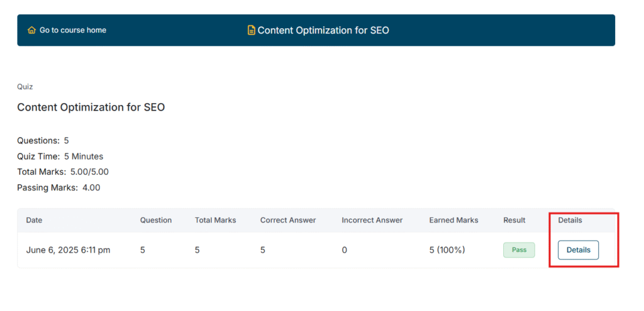Click the Passing Marks 4.00 text

[x=58, y=187]
